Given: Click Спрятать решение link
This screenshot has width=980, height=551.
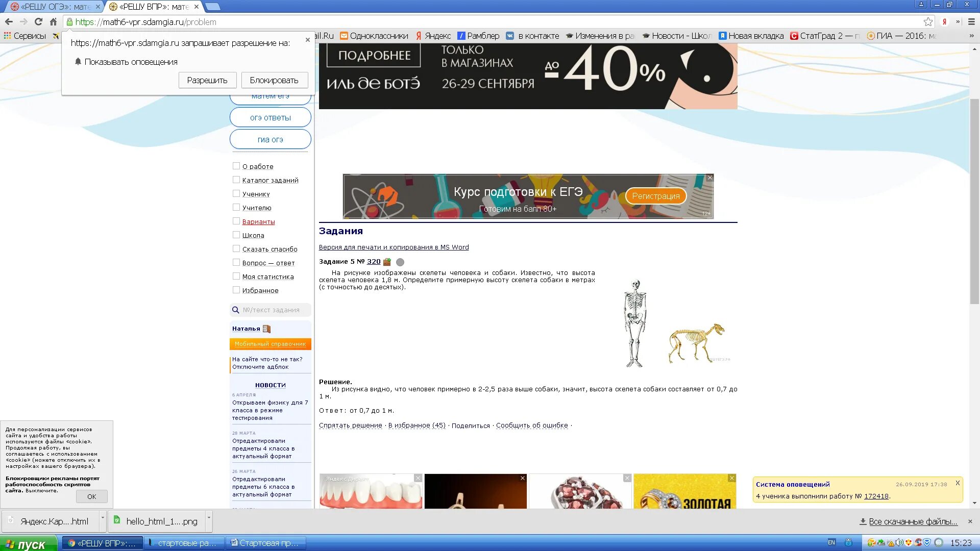Looking at the screenshot, I should 351,425.
